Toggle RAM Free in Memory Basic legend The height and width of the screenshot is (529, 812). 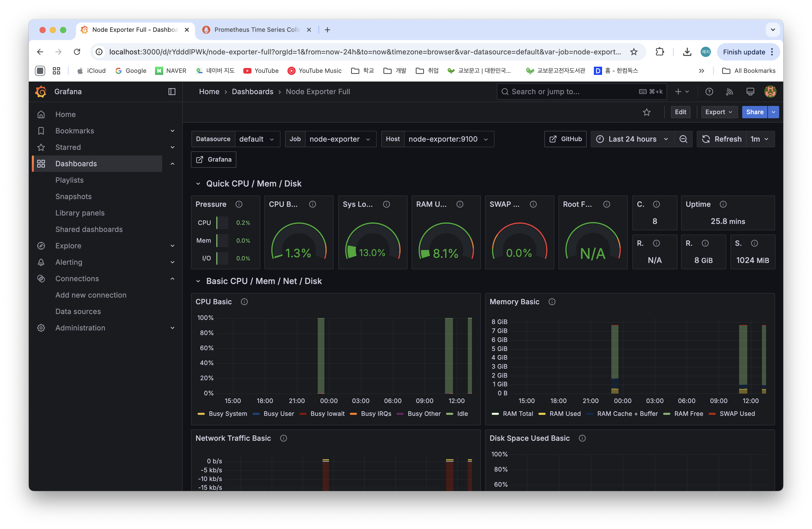689,414
